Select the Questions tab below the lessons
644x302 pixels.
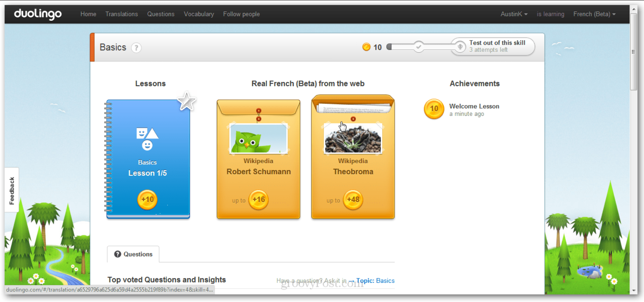coord(133,254)
